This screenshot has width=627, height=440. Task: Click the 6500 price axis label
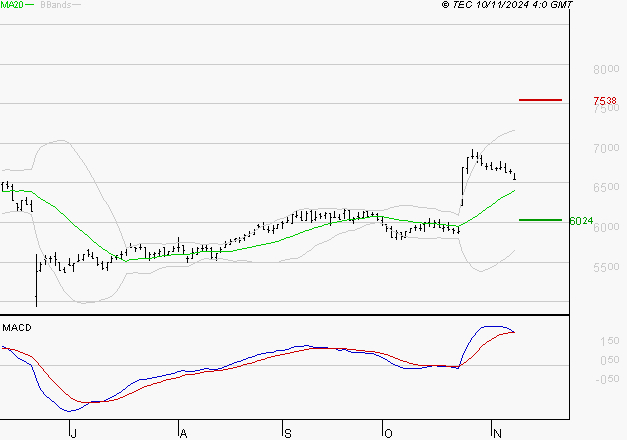pyautogui.click(x=606, y=188)
